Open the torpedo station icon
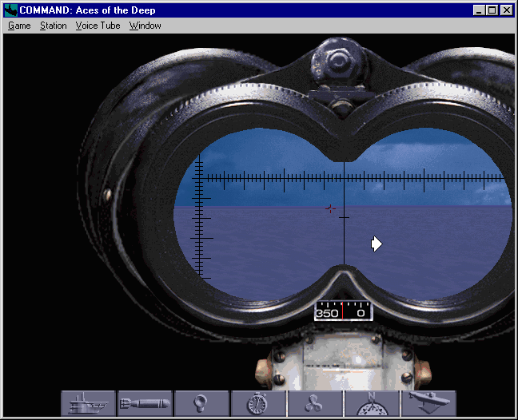Viewport: 518px width, 420px height. coord(145,403)
